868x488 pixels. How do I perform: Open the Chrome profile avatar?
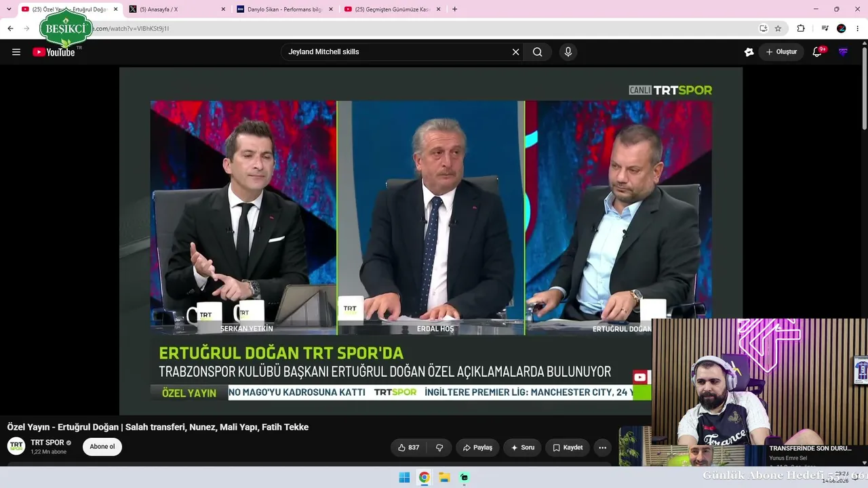click(842, 28)
